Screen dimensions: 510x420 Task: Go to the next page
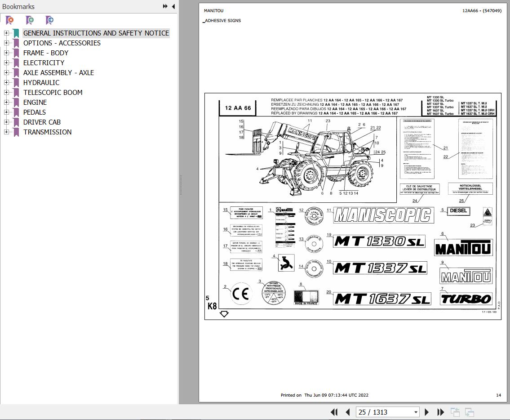coord(427,412)
